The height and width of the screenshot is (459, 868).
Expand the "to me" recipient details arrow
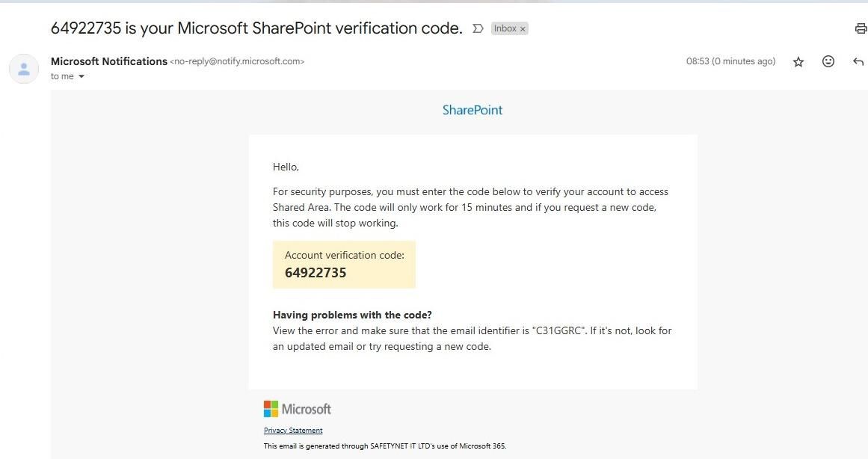pos(81,76)
